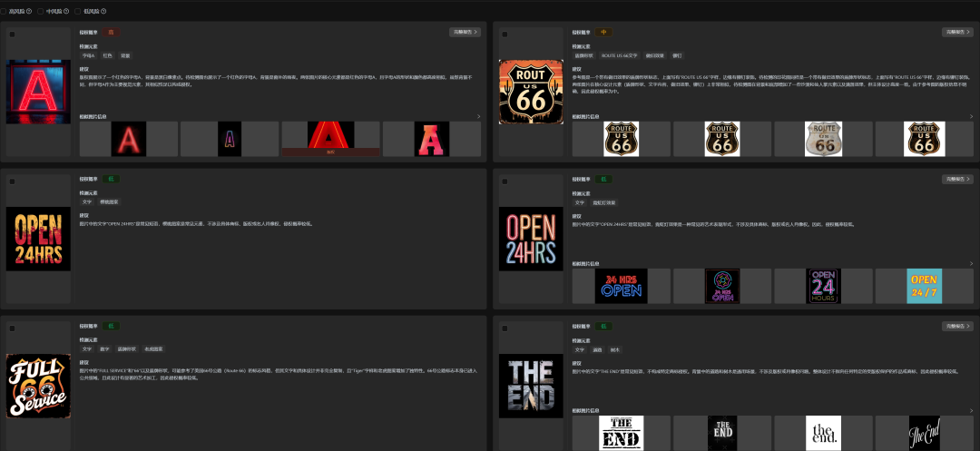Click the 铆钉 element tag
Viewport: 980px width, 451px height.
pyautogui.click(x=677, y=55)
